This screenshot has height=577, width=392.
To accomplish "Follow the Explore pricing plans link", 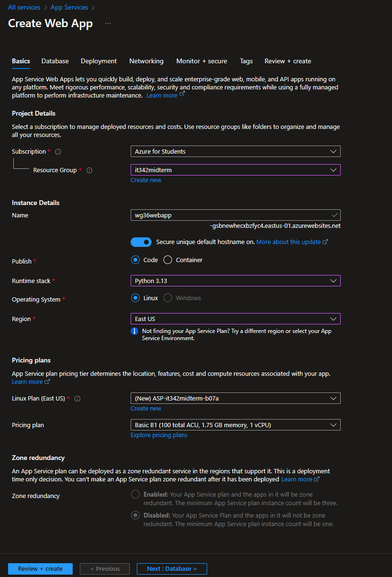I will pyautogui.click(x=159, y=435).
